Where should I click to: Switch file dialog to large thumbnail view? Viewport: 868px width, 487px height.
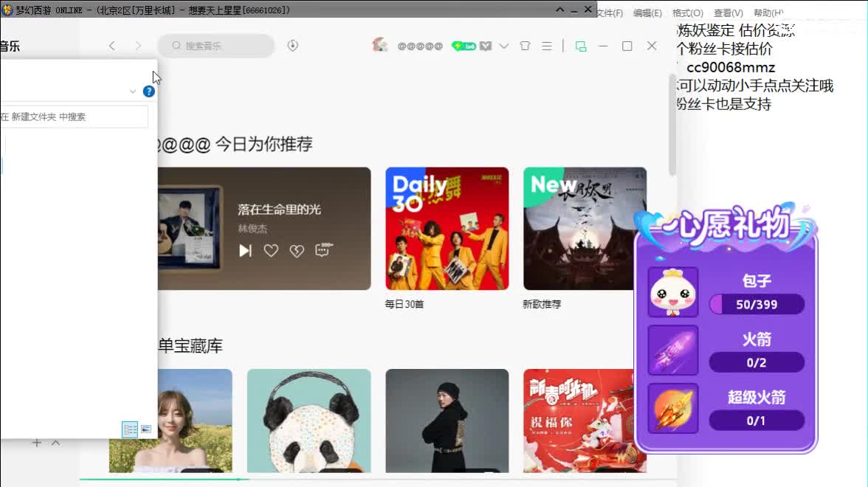[x=146, y=429]
